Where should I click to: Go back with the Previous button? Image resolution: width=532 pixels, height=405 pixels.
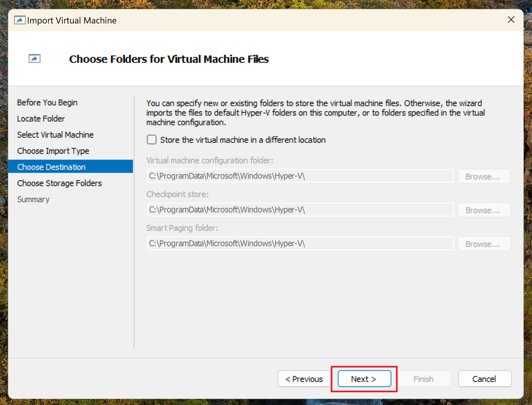point(304,379)
